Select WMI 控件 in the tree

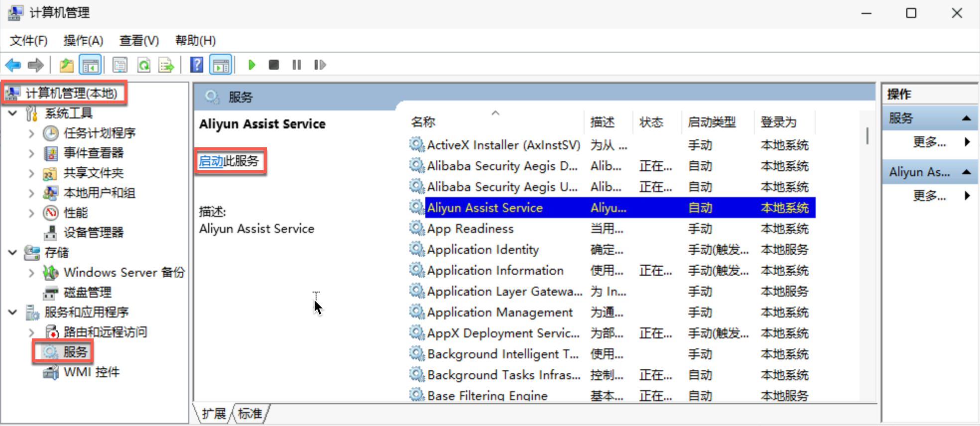(92, 372)
